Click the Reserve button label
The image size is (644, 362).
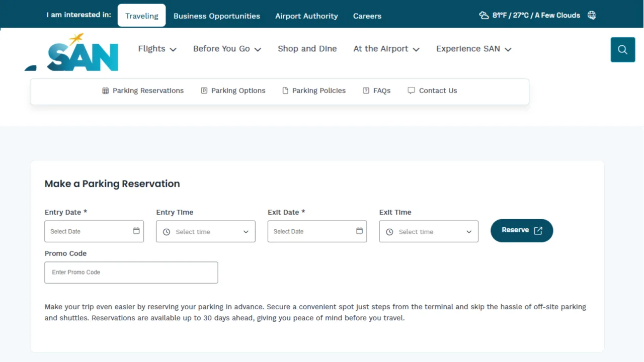(515, 230)
